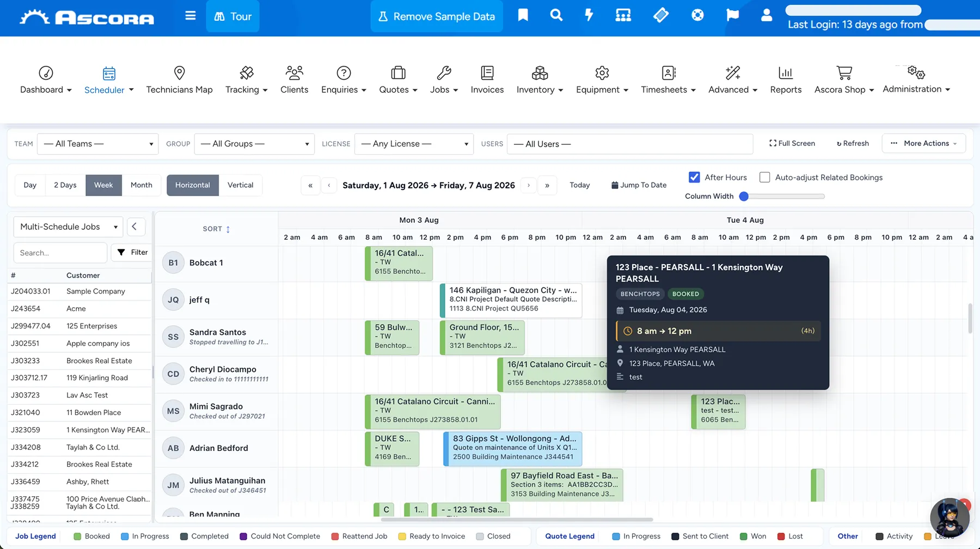Click the Booked green legend swatch

coord(77,536)
